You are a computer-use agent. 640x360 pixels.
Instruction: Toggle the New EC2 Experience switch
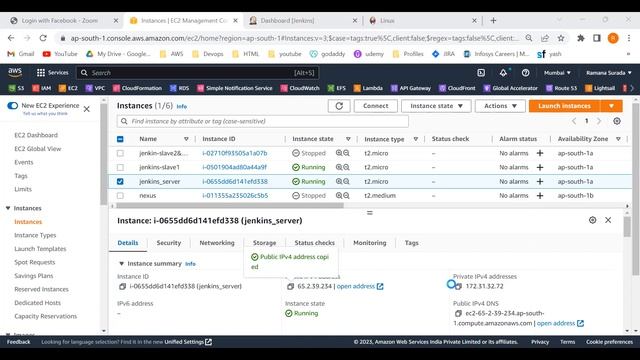[x=13, y=106]
